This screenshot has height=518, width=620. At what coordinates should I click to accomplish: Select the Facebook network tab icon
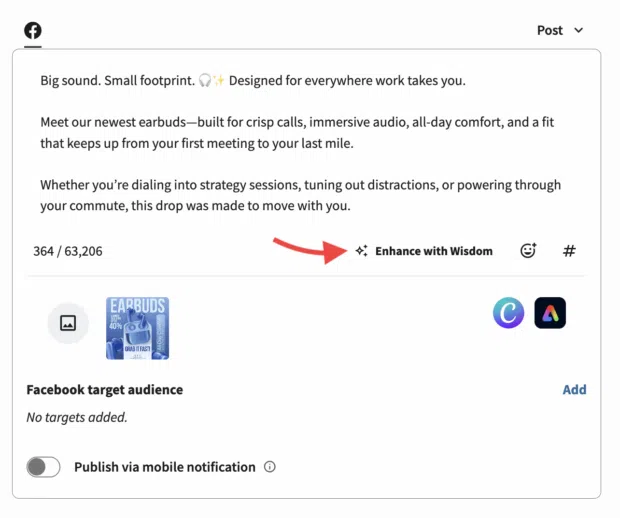(33, 30)
